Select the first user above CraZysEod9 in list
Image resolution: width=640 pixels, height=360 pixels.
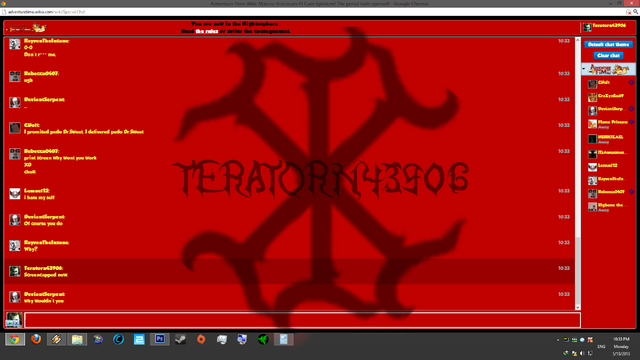[x=611, y=83]
